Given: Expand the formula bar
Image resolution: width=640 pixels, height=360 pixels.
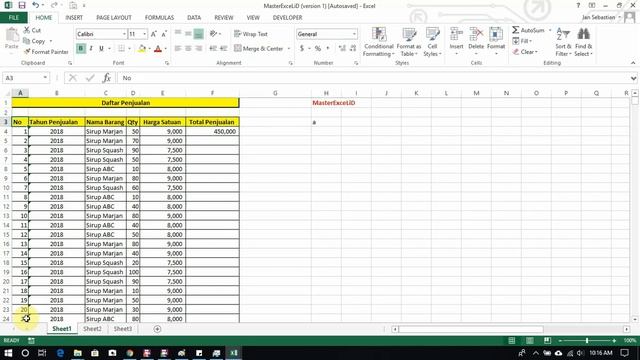Looking at the screenshot, I should coord(633,78).
